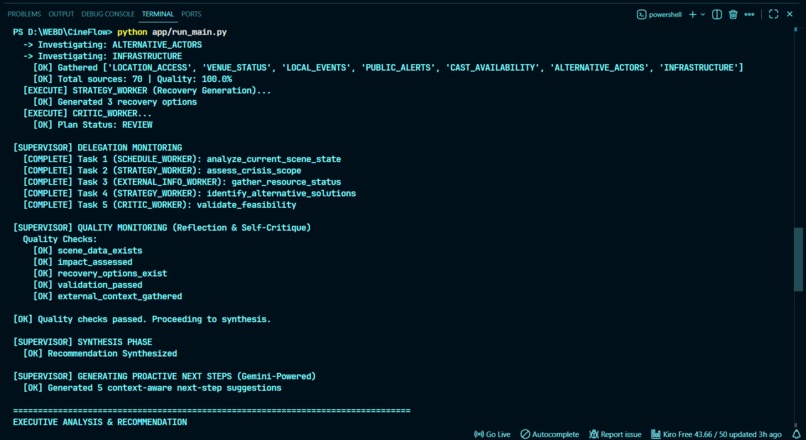Add a new terminal with plus icon

coord(692,14)
